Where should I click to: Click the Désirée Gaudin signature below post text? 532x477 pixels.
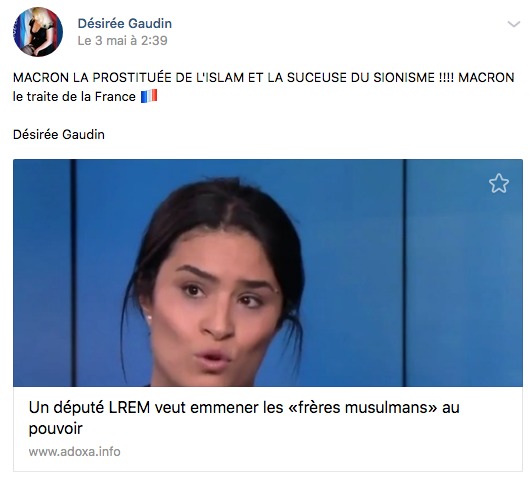tap(59, 135)
